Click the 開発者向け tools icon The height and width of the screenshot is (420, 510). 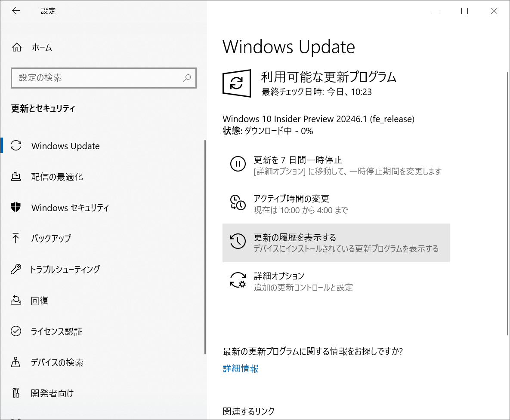click(15, 393)
